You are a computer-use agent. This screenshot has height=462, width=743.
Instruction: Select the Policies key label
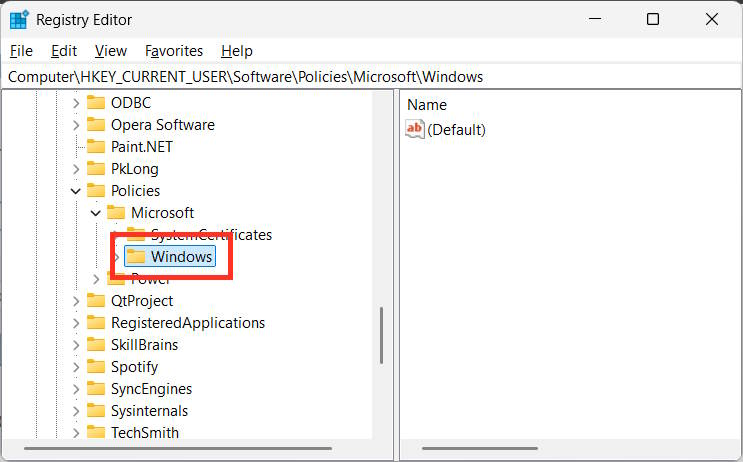tap(136, 191)
